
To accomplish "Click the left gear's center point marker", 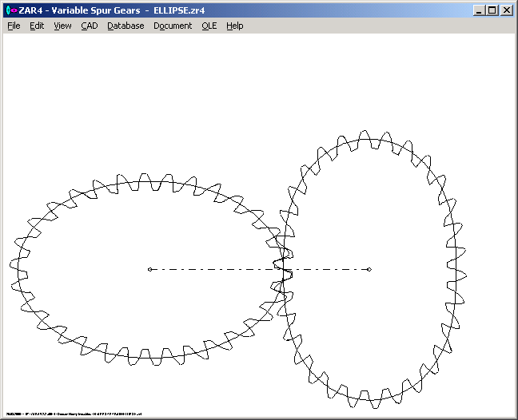I will [x=149, y=269].
